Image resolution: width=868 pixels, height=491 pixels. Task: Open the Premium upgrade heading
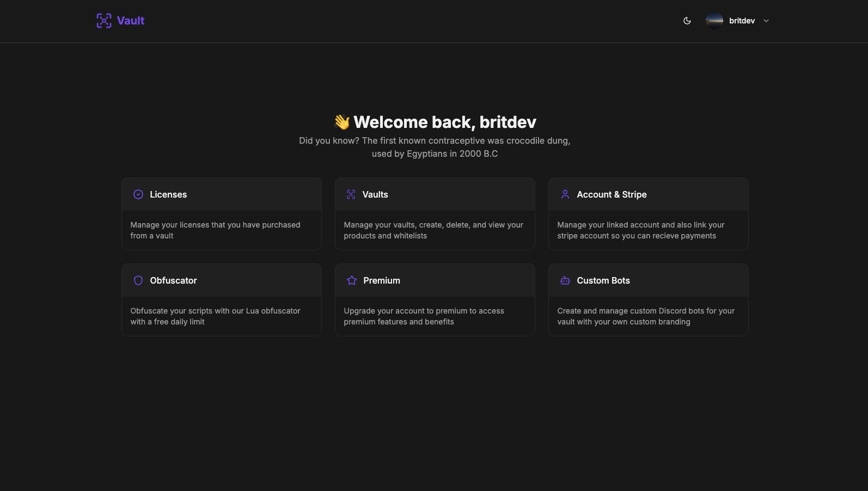pyautogui.click(x=382, y=280)
